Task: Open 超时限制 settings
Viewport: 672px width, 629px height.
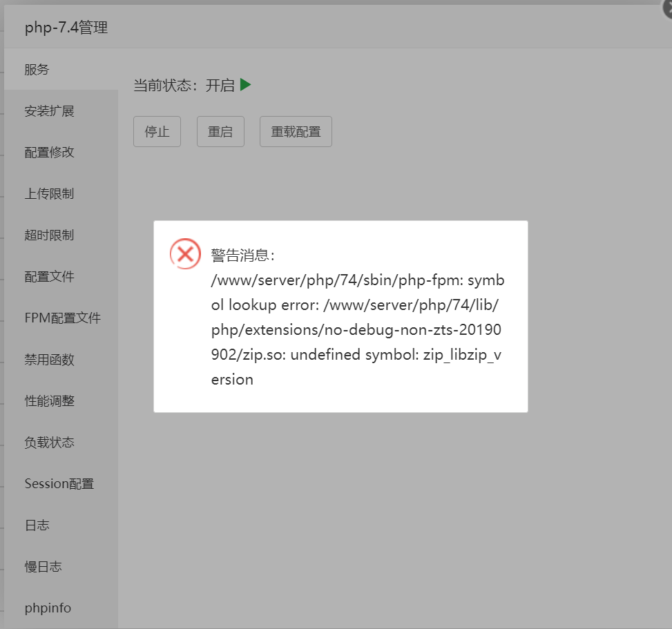Action: pyautogui.click(x=61, y=235)
